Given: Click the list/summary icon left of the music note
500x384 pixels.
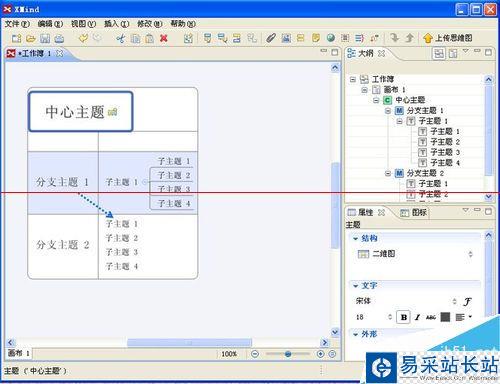Looking at the screenshot, I should (x=359, y=38).
